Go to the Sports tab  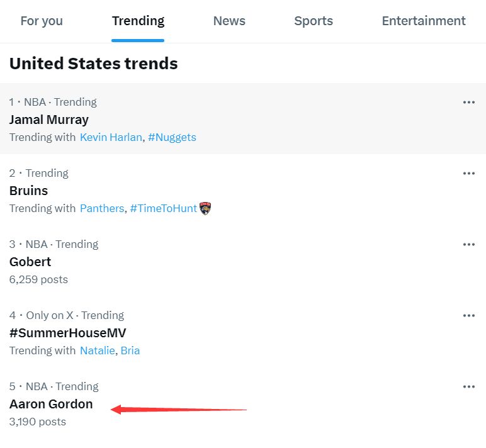[x=314, y=21]
